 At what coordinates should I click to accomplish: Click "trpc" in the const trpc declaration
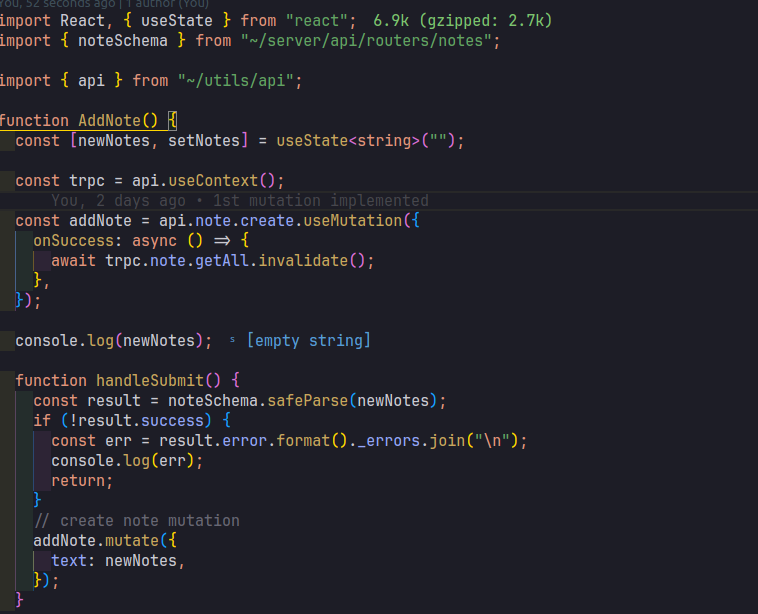click(87, 181)
